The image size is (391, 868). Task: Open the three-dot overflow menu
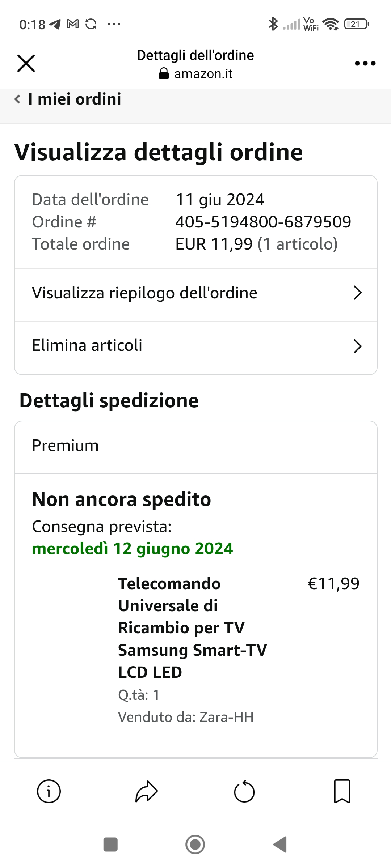(365, 64)
